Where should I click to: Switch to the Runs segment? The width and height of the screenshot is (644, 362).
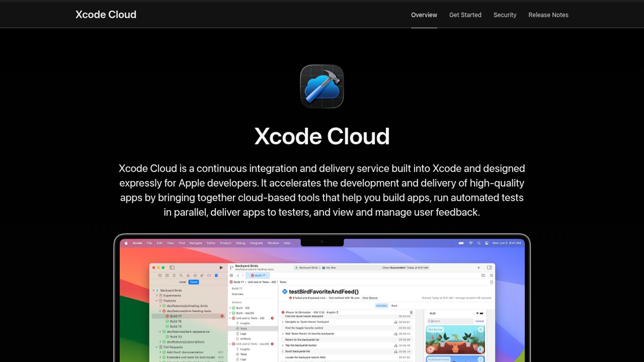tap(394, 306)
